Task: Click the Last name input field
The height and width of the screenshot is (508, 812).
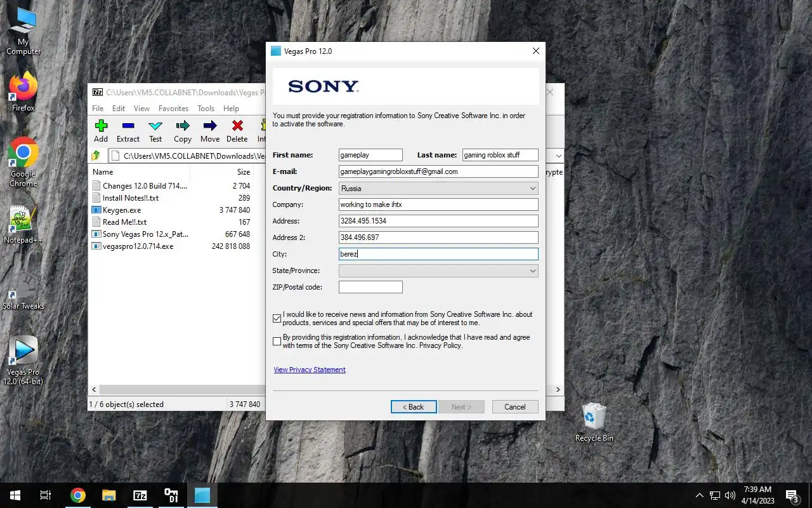Action: 500,155
